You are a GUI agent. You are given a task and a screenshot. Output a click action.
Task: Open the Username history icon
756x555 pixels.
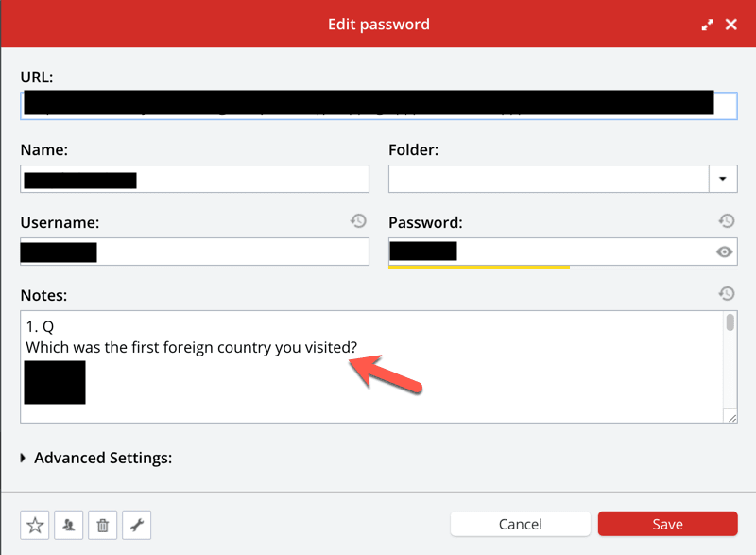click(358, 221)
